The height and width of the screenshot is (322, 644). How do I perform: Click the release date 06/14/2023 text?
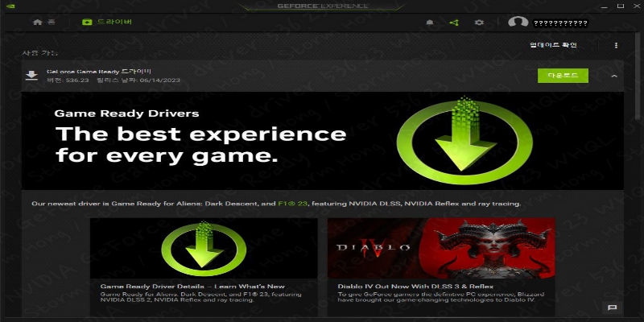pyautogui.click(x=138, y=80)
